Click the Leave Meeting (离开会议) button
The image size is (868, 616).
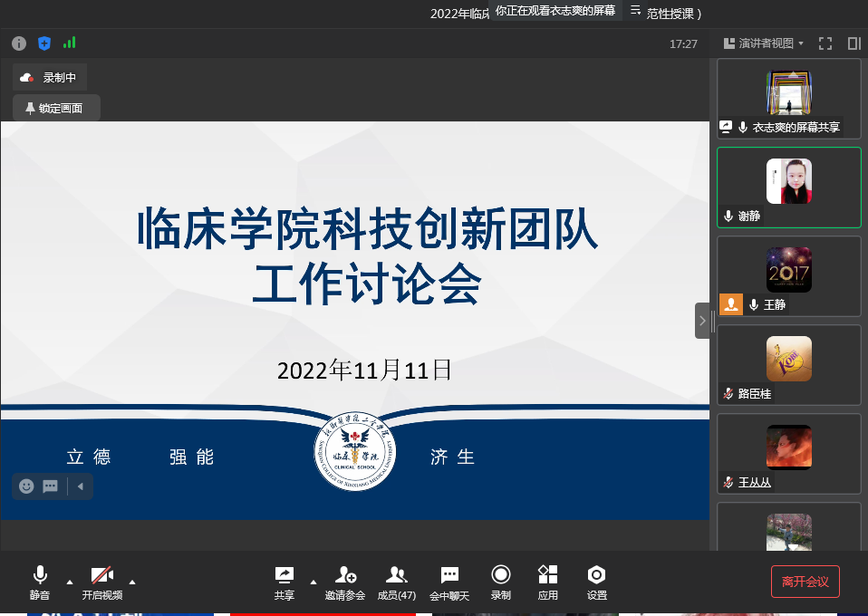click(805, 582)
